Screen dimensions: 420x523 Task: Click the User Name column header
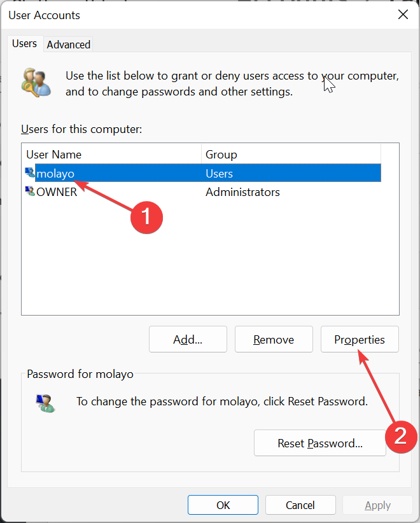111,155
